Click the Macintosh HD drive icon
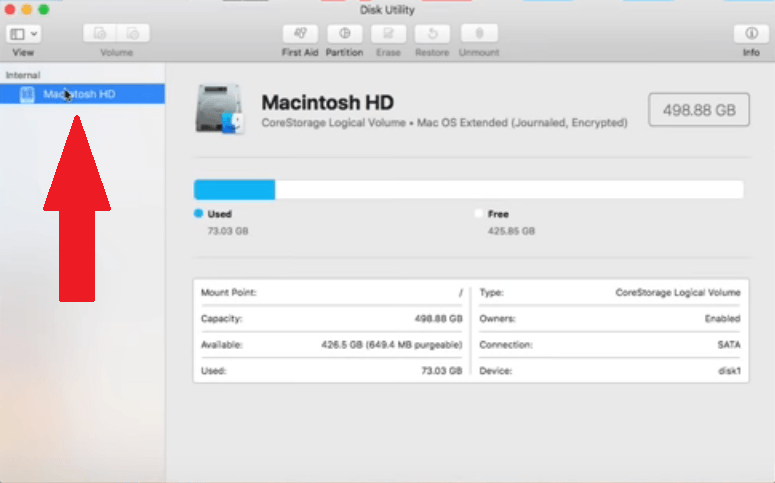This screenshot has width=775, height=483. 219,109
